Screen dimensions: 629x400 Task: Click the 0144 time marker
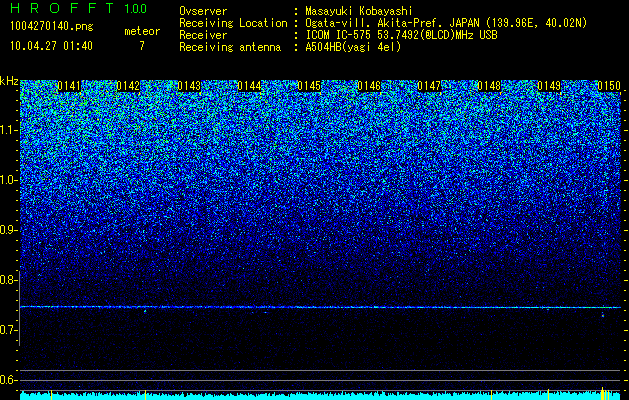[249, 86]
